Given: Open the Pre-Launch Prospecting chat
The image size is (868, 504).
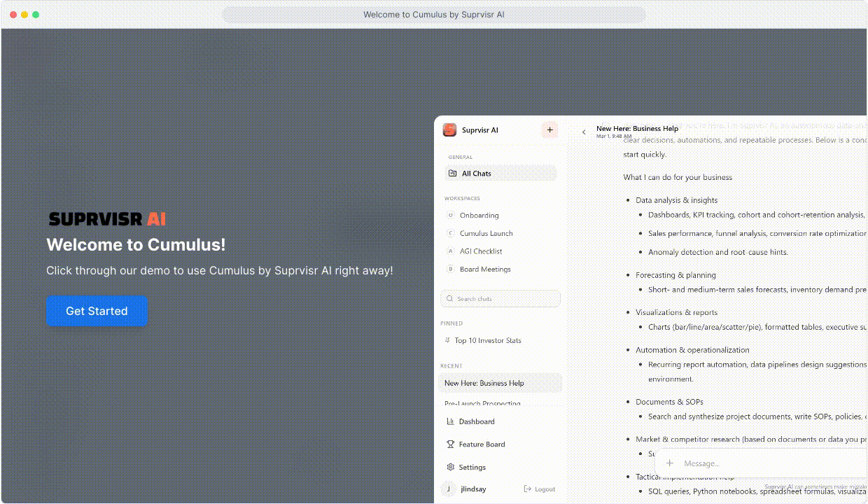Looking at the screenshot, I should click(482, 402).
